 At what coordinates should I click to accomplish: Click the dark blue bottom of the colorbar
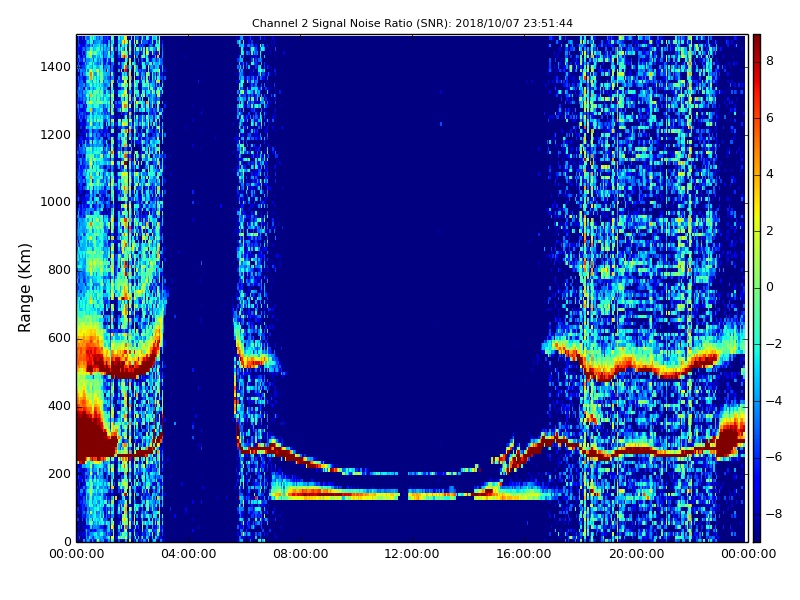[x=757, y=535]
